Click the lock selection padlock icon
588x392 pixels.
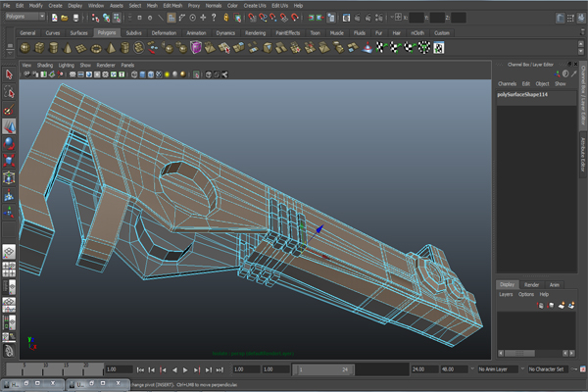(226, 18)
